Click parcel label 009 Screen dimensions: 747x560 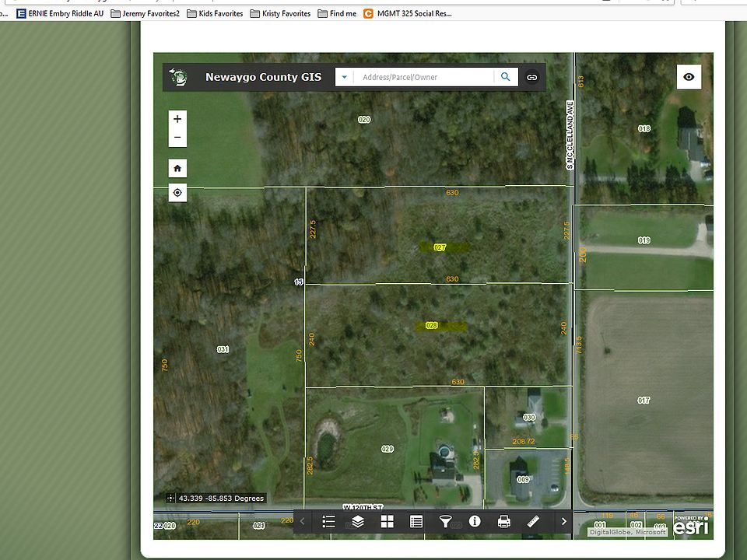coord(523,480)
